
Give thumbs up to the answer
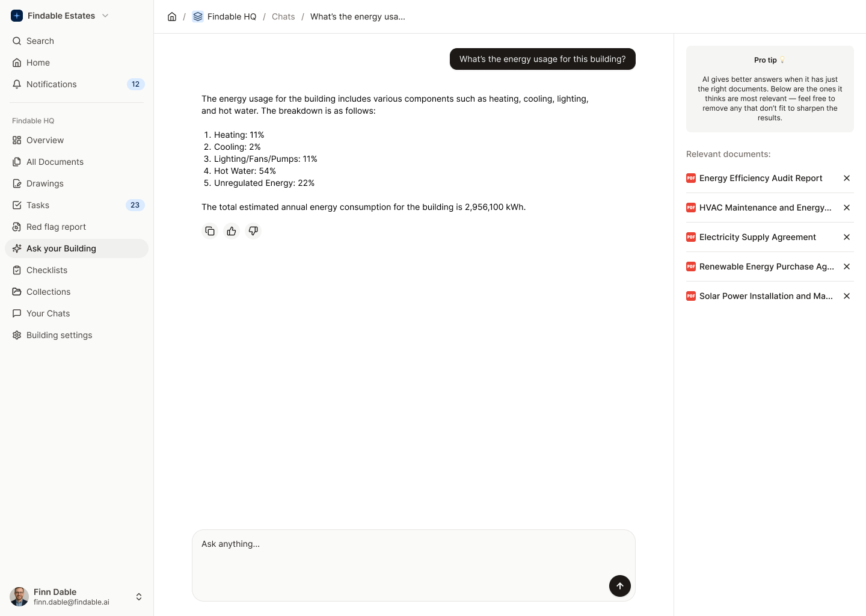click(x=232, y=231)
